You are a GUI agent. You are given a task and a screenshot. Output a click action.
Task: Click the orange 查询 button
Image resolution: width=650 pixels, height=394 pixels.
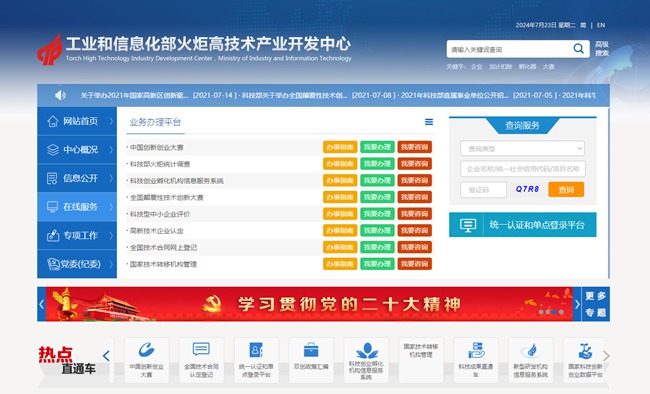[x=566, y=190]
